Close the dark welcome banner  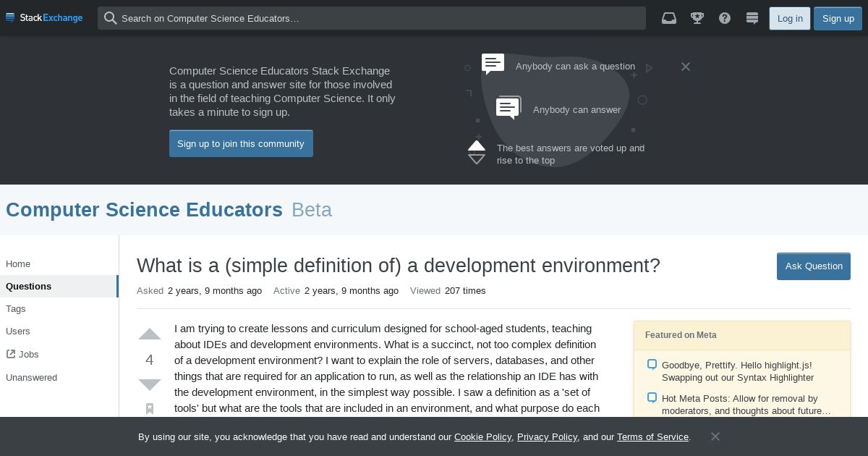686,67
